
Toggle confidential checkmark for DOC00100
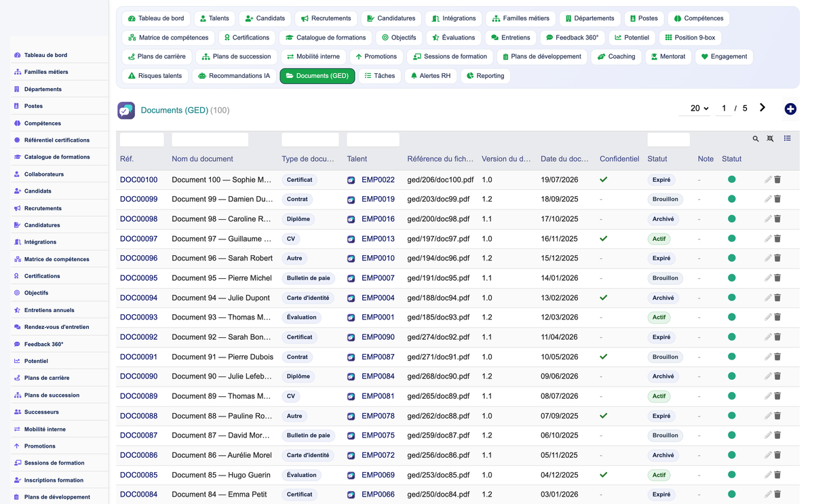tap(604, 180)
